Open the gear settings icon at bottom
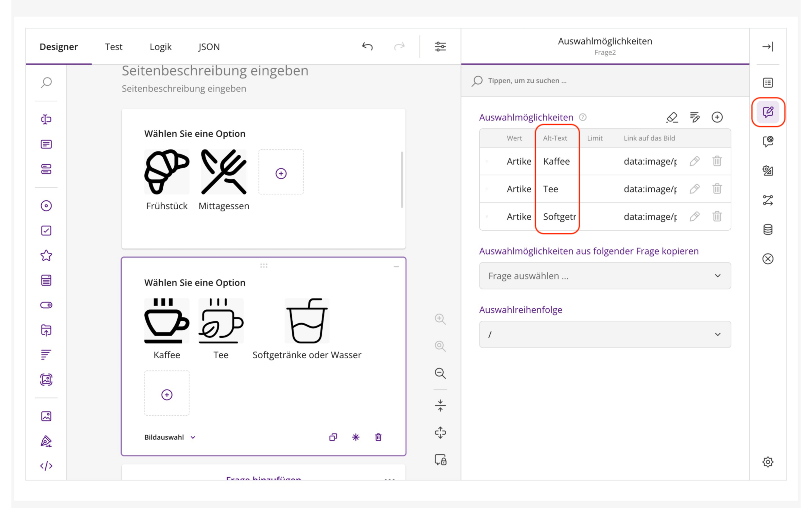The image size is (812, 508). point(768,462)
